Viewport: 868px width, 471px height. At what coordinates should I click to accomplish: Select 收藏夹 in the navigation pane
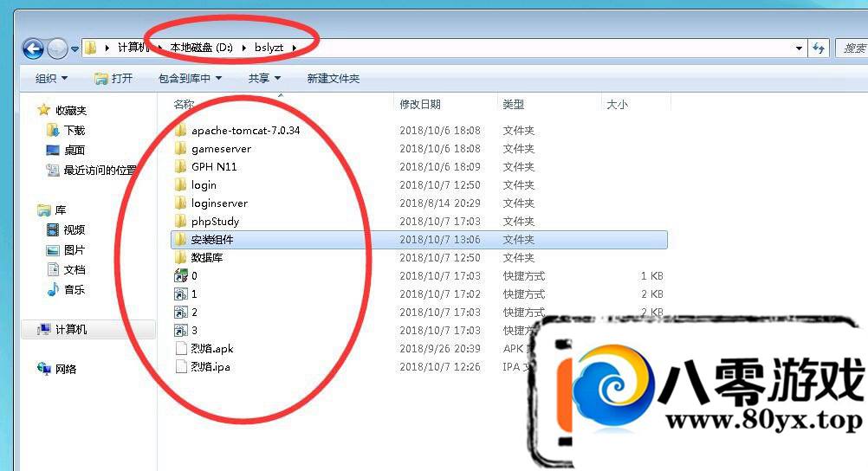pos(71,111)
